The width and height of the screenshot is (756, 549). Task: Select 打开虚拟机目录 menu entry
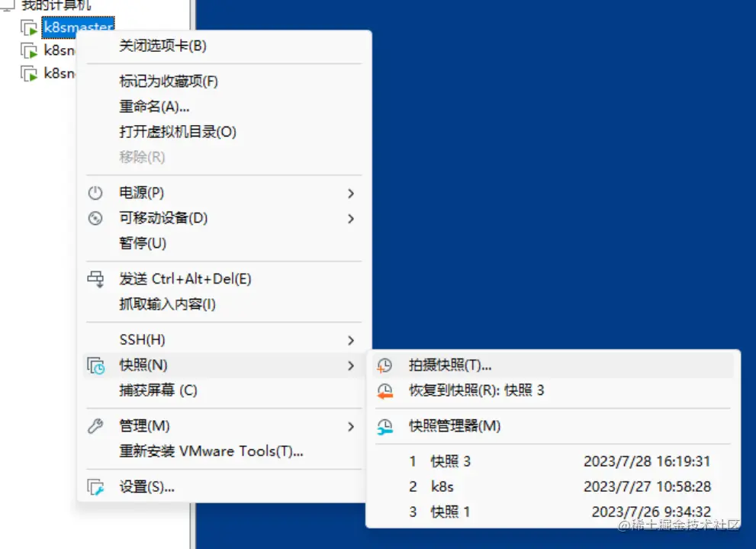(175, 131)
